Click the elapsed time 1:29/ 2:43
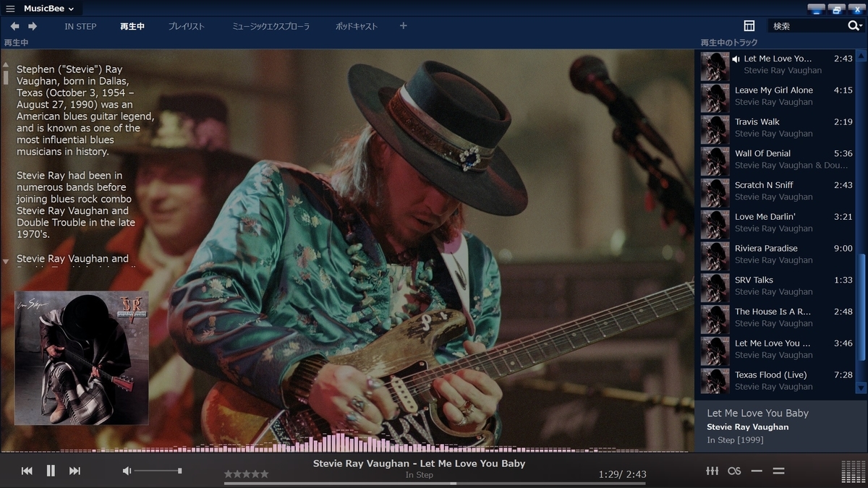868x488 pixels. [x=622, y=475]
